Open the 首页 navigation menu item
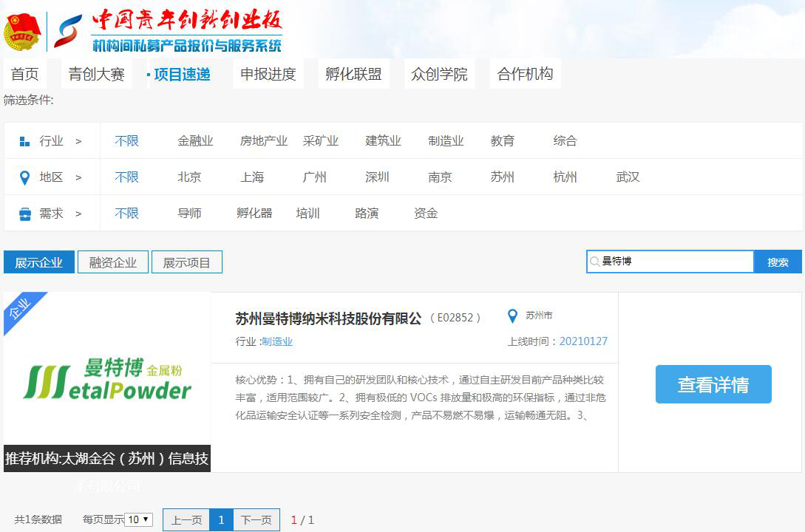The image size is (805, 532). point(25,73)
